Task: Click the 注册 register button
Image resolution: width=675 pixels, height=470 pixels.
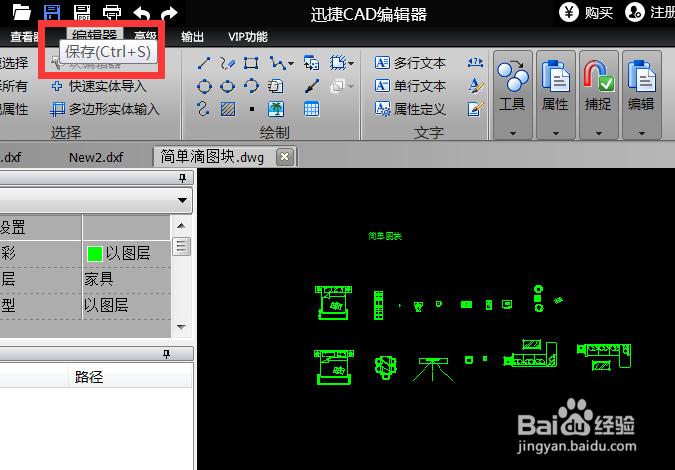Action: (x=650, y=12)
